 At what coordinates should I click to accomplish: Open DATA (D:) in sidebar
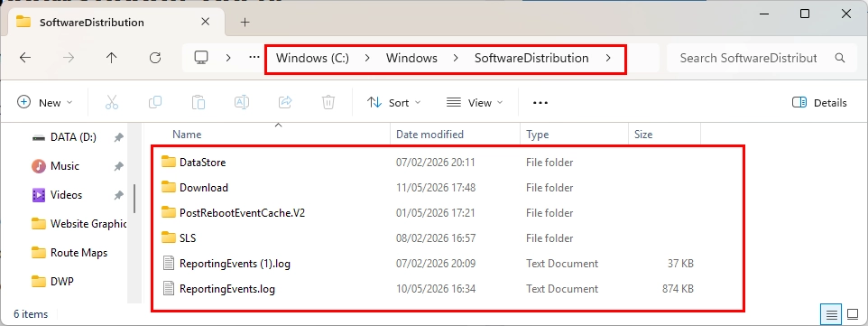[x=73, y=137]
